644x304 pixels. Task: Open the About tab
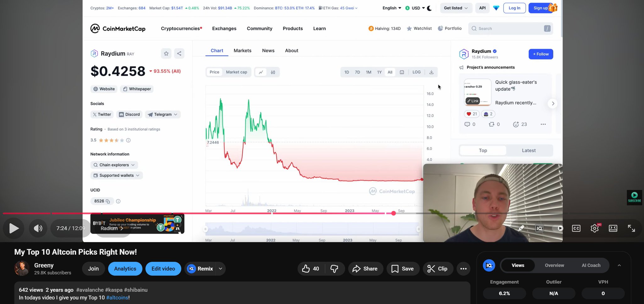point(291,51)
